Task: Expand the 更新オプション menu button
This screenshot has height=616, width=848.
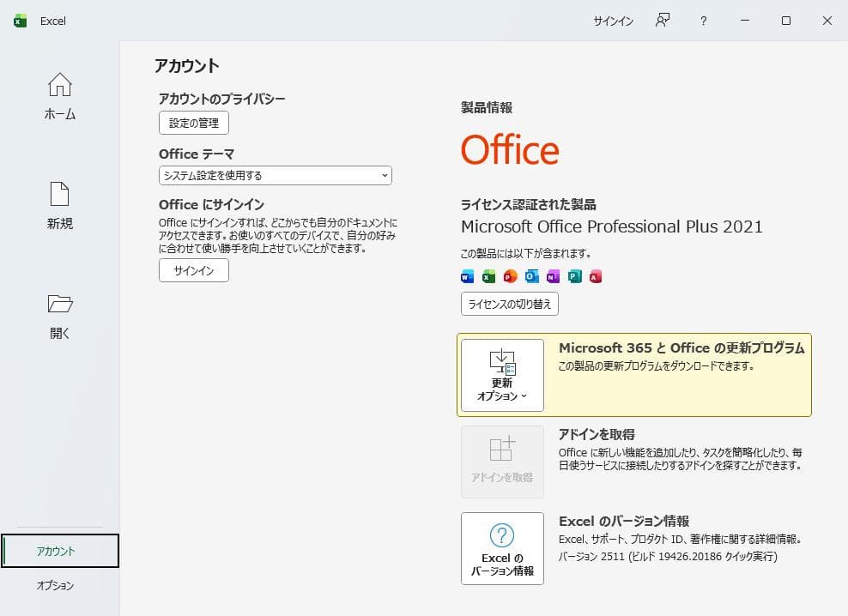Action: click(502, 375)
